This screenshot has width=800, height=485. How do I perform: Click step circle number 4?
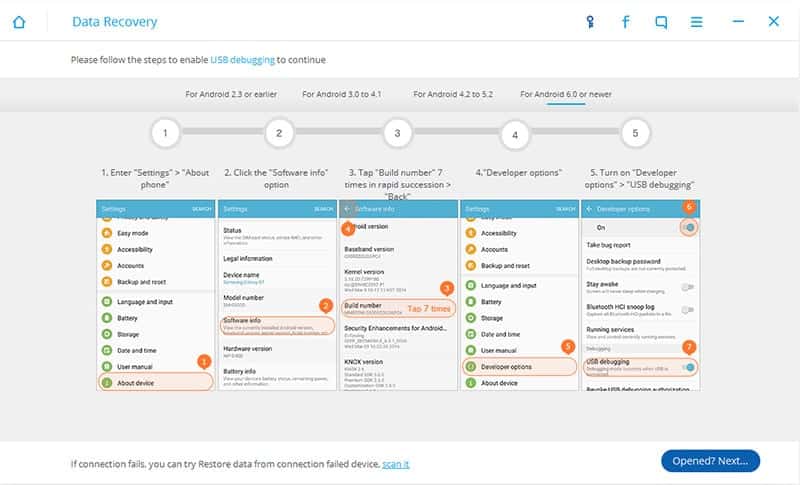[x=515, y=135]
